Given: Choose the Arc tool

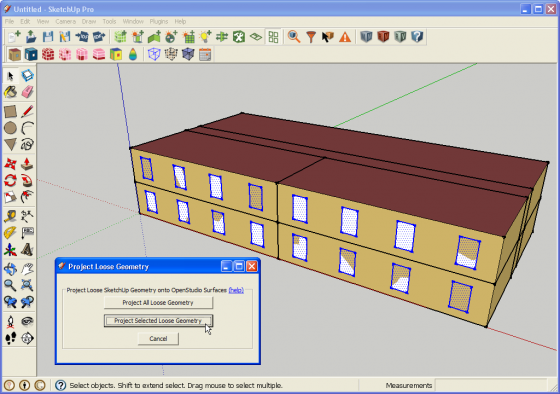Looking at the screenshot, I should (x=27, y=128).
